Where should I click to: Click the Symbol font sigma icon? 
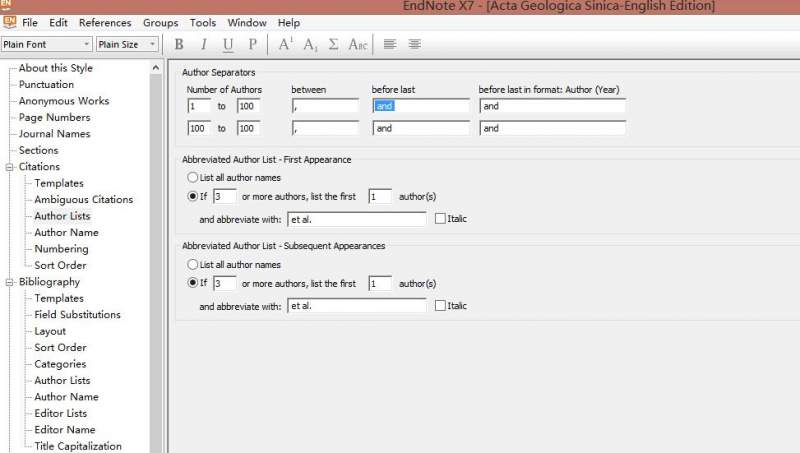tap(333, 44)
